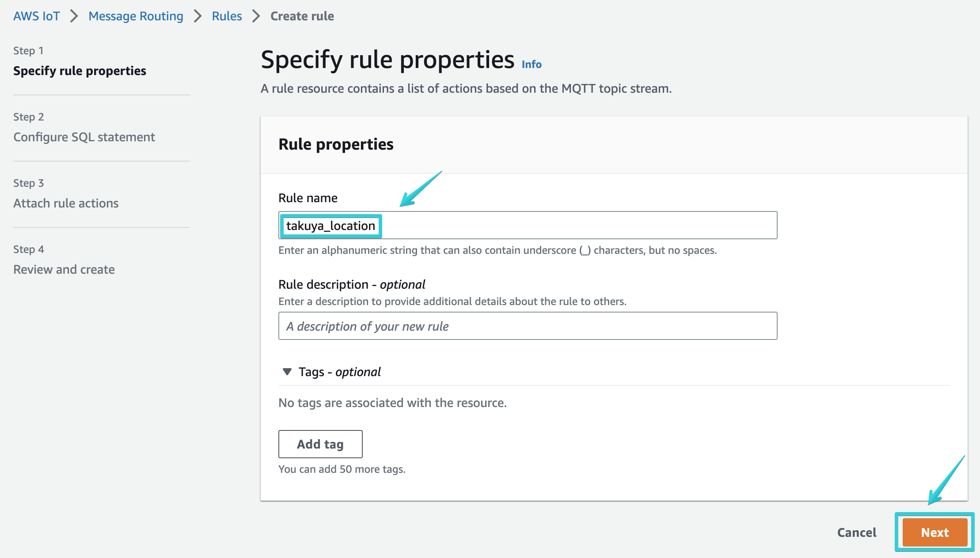Click the Rule name label

click(308, 197)
